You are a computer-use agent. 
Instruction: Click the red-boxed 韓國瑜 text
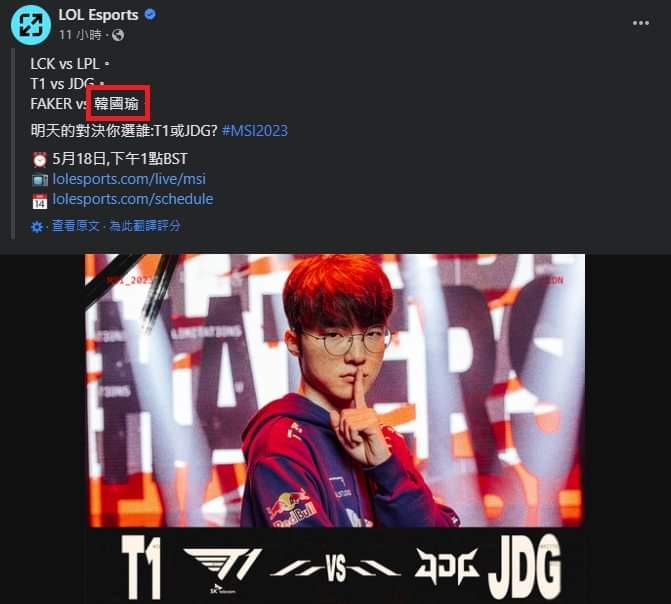(116, 104)
